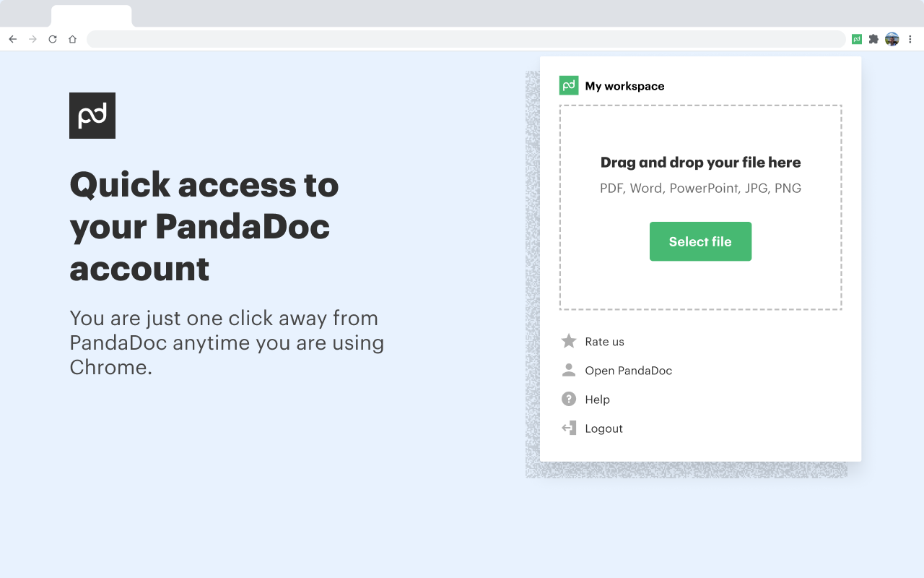Click the browser reload icon
This screenshot has height=578, width=924.
coord(52,39)
